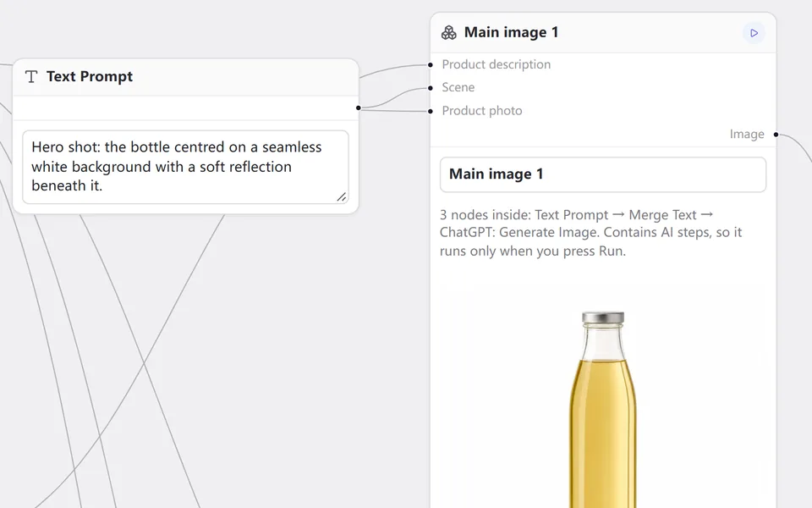Edit the hero shot prompt text area
This screenshot has width=812, height=508.
tap(185, 167)
